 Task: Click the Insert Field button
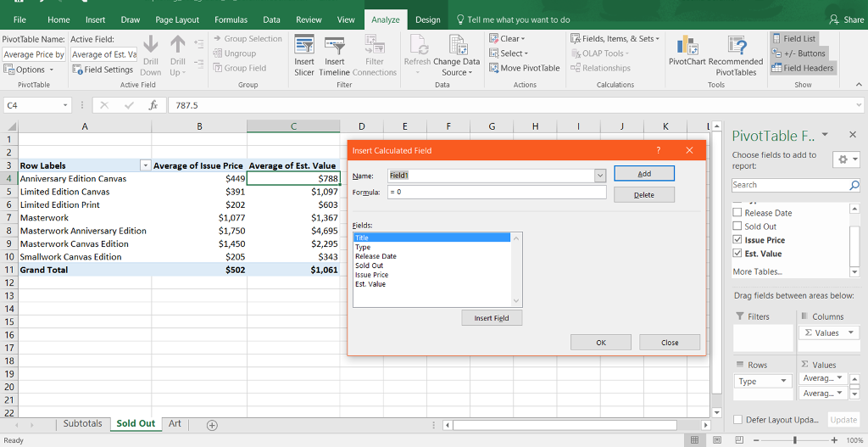[492, 318]
